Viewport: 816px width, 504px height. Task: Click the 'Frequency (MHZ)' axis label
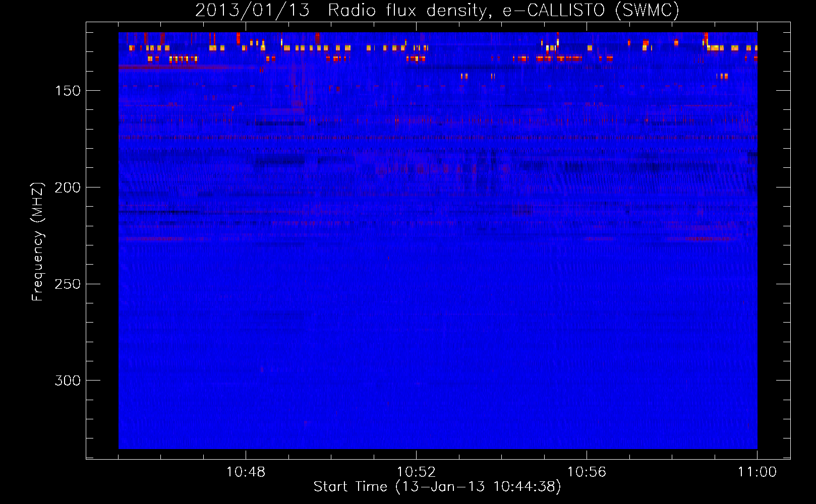pos(38,242)
